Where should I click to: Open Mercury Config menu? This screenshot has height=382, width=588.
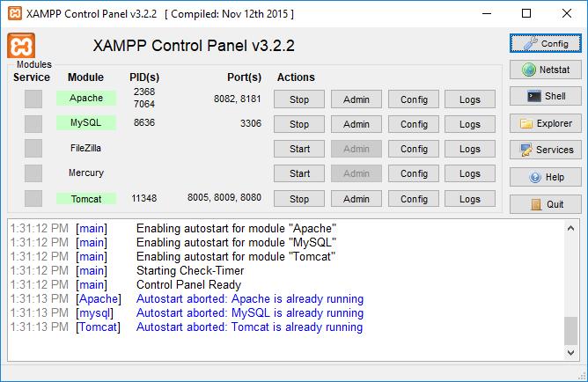pos(414,173)
